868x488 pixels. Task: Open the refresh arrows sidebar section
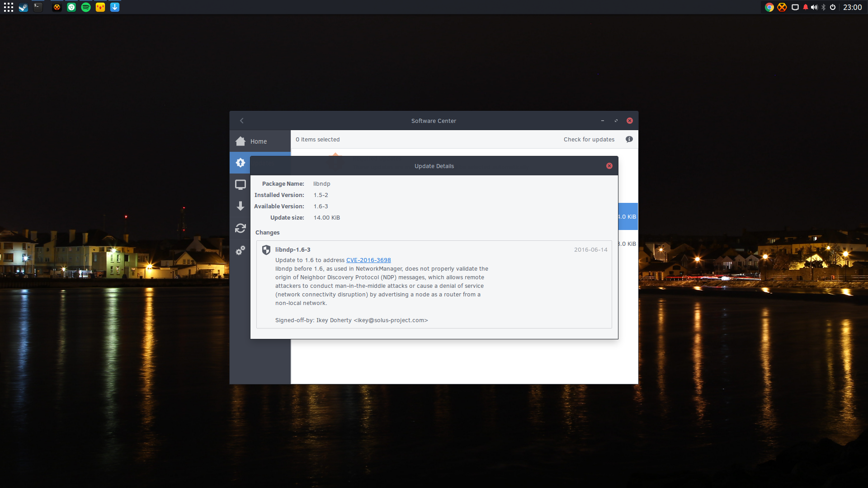click(x=240, y=228)
